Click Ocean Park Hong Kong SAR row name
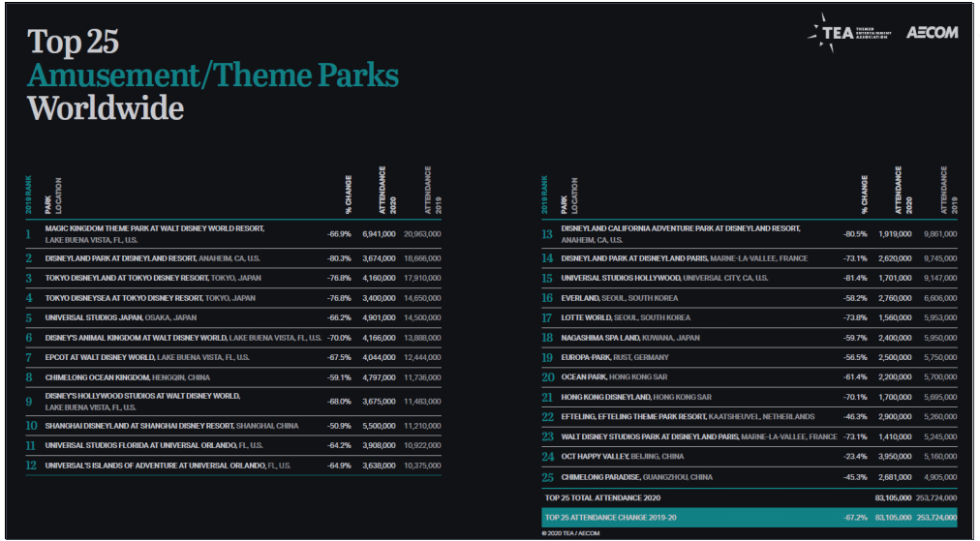 [x=614, y=377]
